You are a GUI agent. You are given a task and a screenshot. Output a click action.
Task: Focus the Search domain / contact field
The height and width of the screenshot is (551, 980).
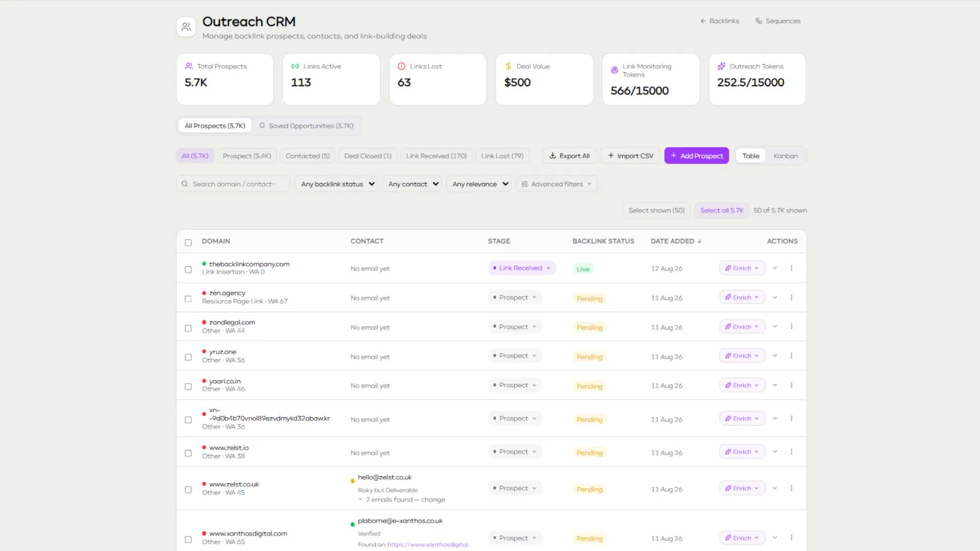point(233,184)
